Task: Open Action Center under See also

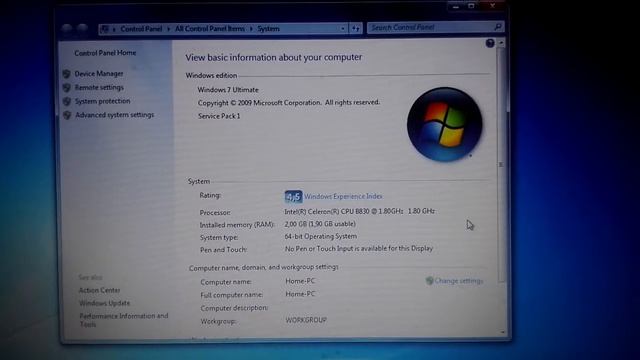Action: click(100, 290)
